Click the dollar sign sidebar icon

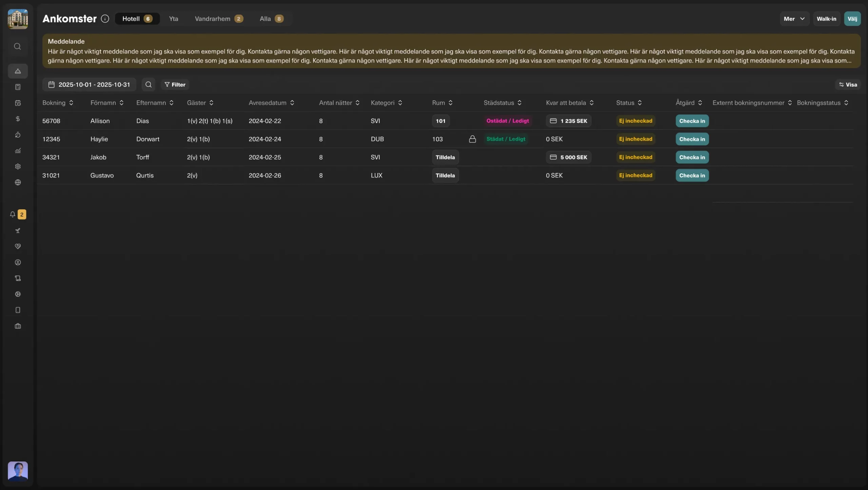click(x=18, y=119)
